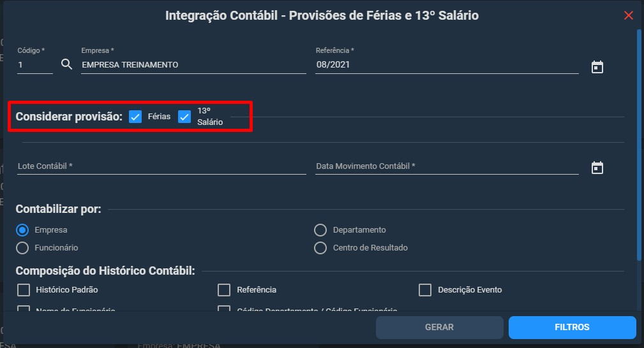Screen dimensions: 644x348
Task: Tick the Descrição Evento checkbox
Action: [425, 290]
